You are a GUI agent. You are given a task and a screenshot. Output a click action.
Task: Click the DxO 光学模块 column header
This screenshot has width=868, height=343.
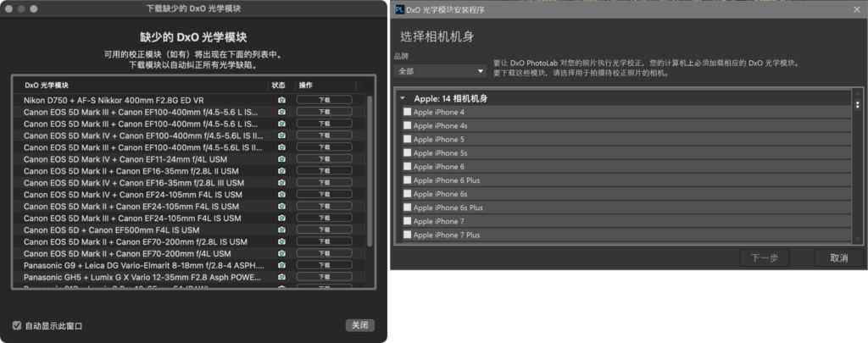click(x=47, y=86)
